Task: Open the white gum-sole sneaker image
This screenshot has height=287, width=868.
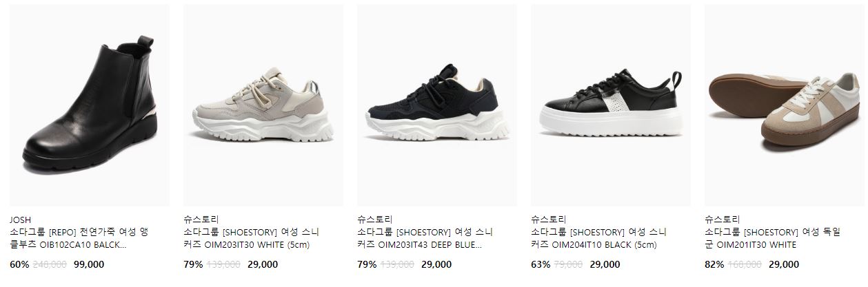Action: [x=785, y=105]
